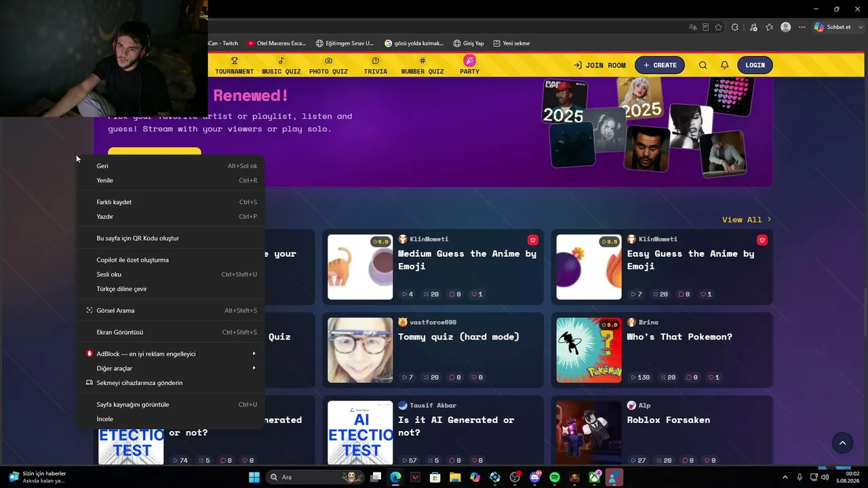Open the Trivia question-mark icon
The image size is (868, 488).
(x=376, y=60)
